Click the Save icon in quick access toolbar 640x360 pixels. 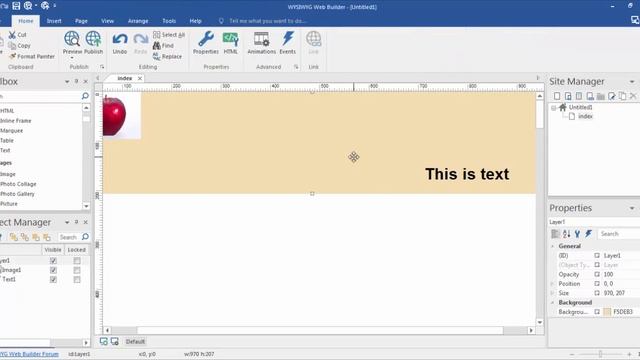point(16,6)
